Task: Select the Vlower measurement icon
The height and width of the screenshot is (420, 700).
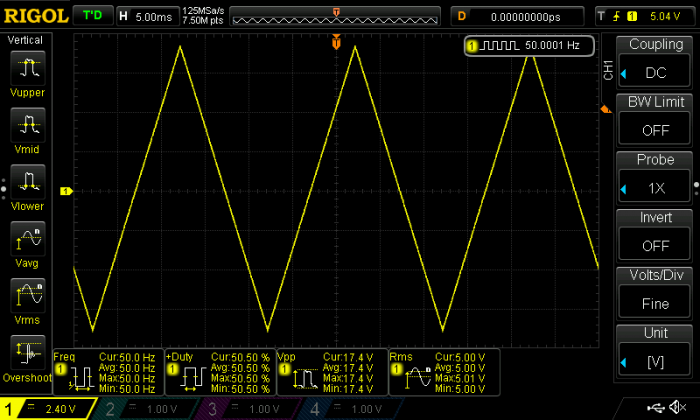Action: [28, 182]
